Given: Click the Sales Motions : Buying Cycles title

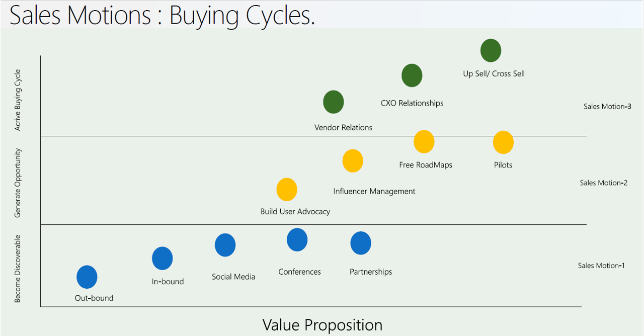Looking at the screenshot, I should click(x=163, y=15).
